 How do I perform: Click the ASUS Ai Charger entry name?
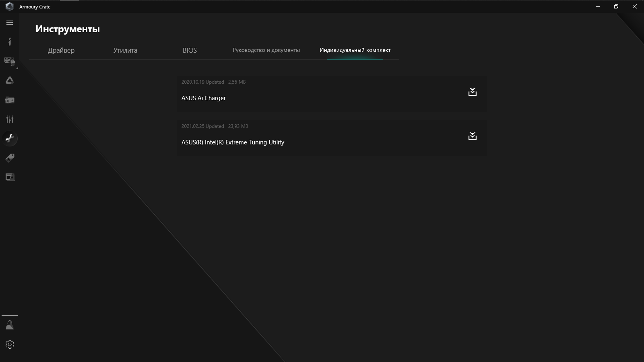pos(204,98)
